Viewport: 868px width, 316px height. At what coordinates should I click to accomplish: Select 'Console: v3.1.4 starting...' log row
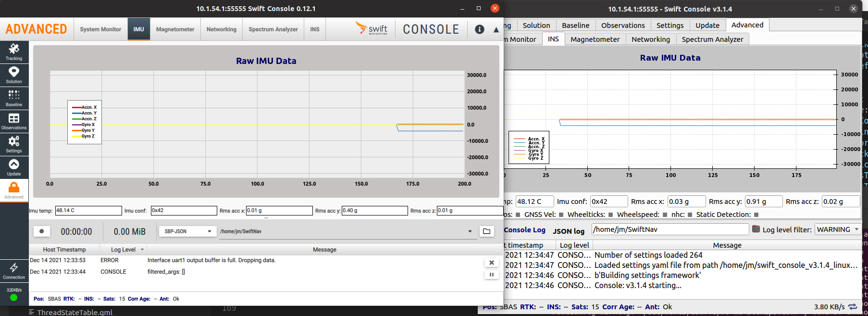682,285
